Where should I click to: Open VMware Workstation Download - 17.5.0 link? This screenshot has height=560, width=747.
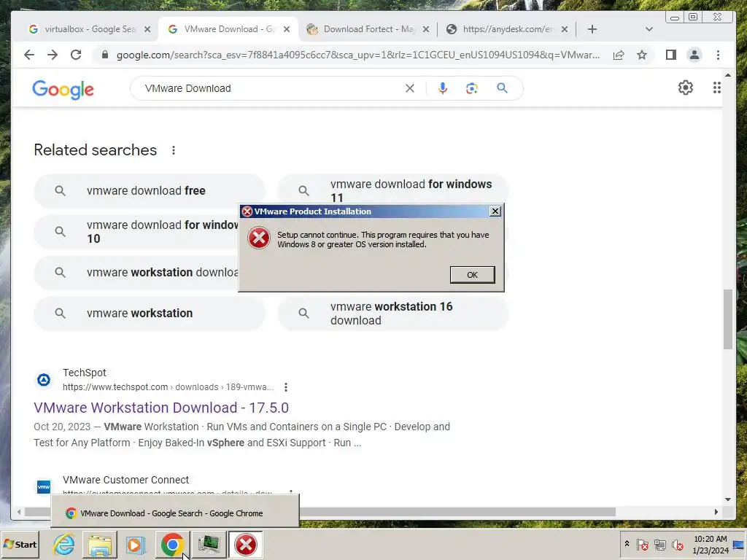pyautogui.click(x=161, y=408)
